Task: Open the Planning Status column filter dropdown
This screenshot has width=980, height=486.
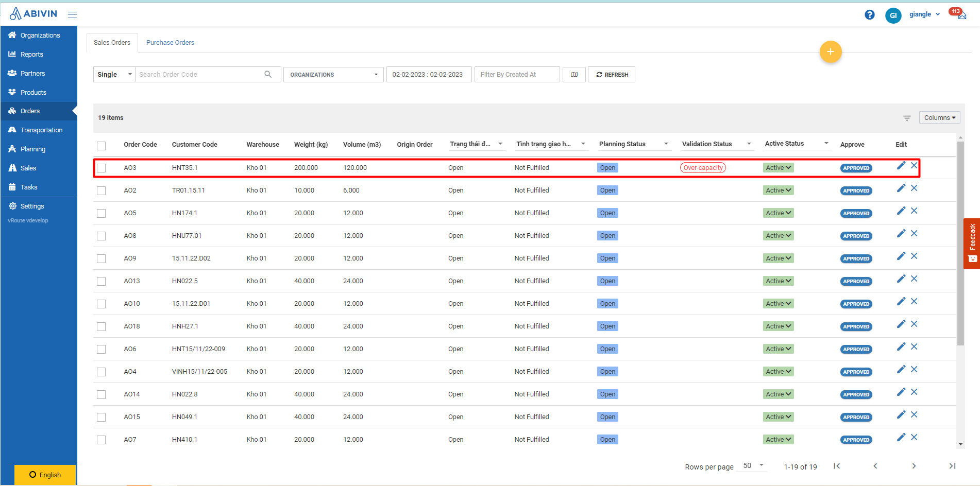Action: point(666,144)
